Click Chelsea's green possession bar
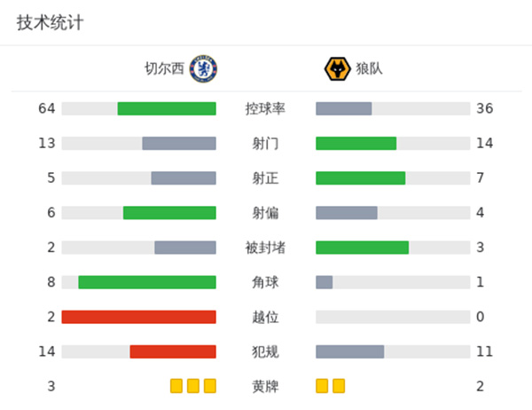 pos(167,108)
